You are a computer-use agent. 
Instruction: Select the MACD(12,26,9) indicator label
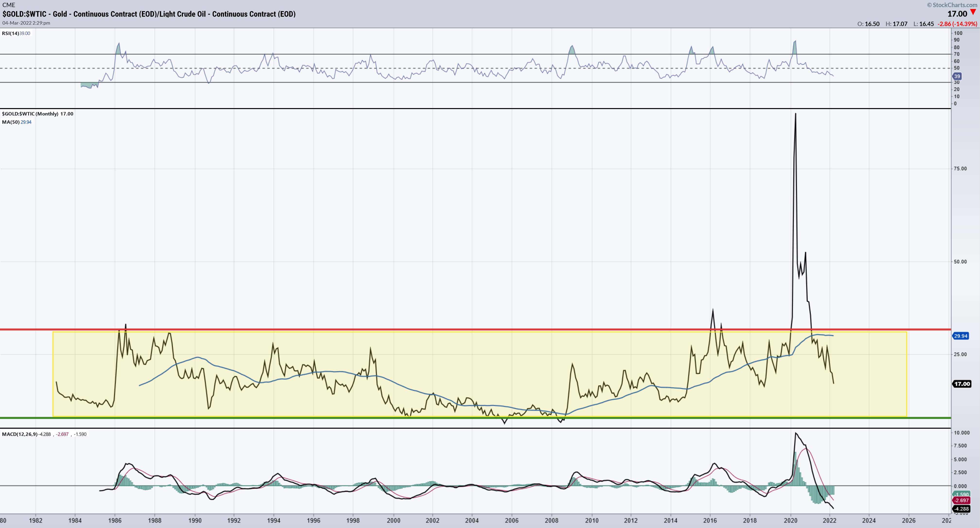20,434
